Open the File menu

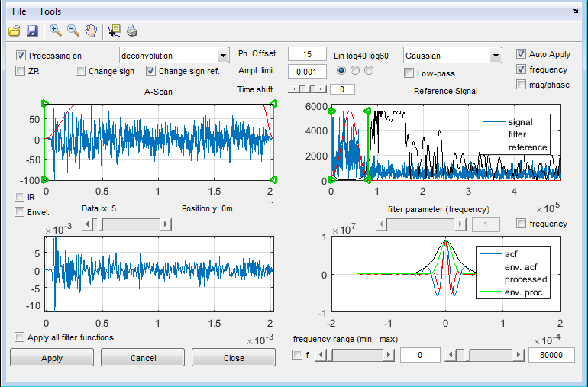pyautogui.click(x=19, y=11)
